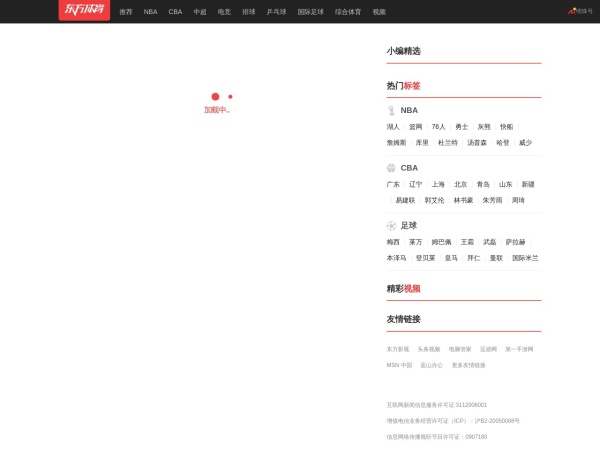Viewport: 600px width, 450px height.
Task: Select the 篮网 tag
Action: [416, 127]
